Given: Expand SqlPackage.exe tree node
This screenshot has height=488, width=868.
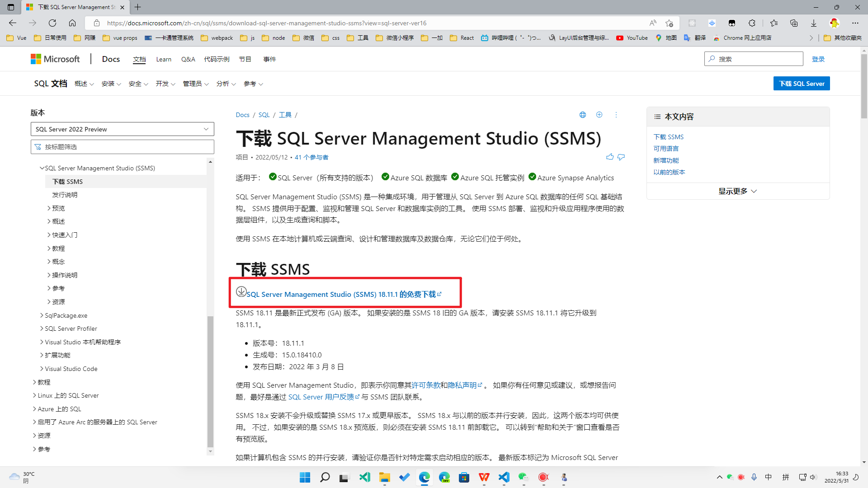Looking at the screenshot, I should 42,315.
